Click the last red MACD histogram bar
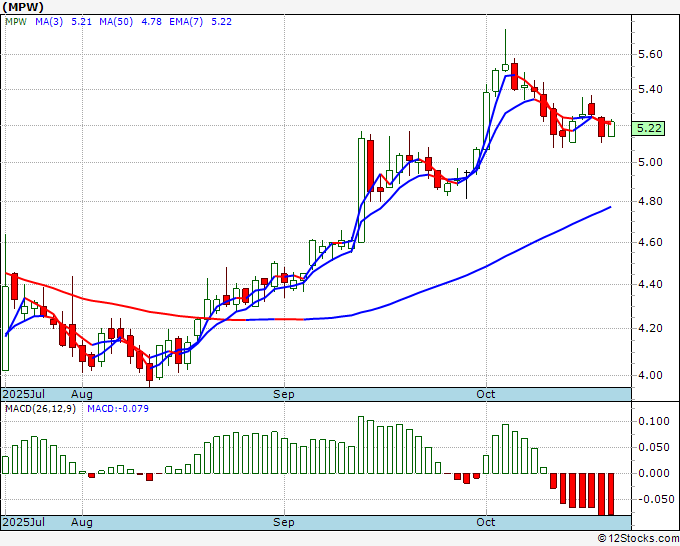 [x=611, y=494]
